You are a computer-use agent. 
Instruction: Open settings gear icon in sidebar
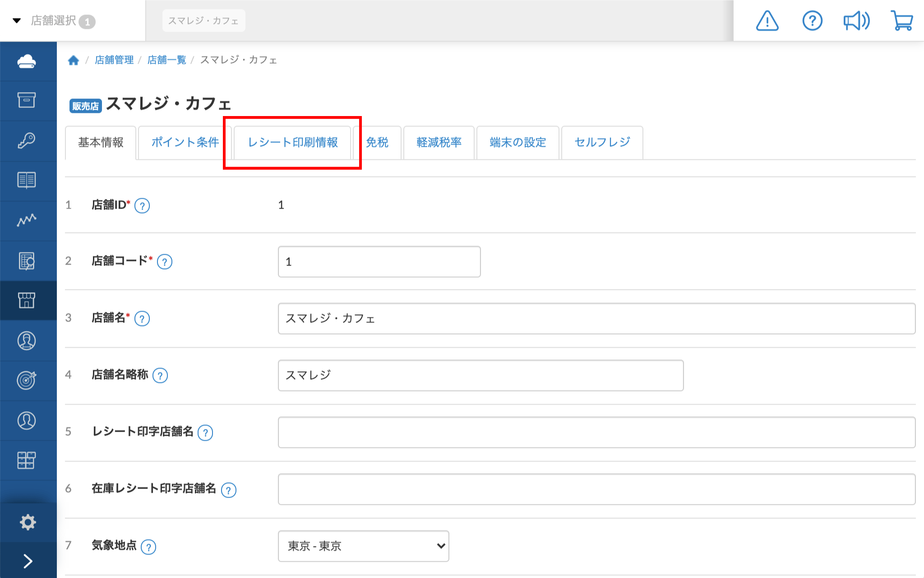tap(28, 522)
